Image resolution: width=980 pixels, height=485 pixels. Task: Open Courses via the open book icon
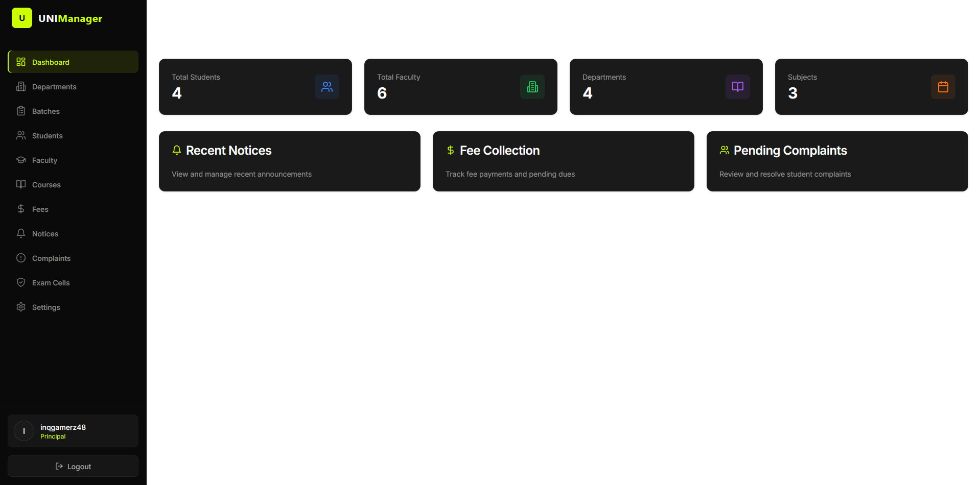point(21,184)
